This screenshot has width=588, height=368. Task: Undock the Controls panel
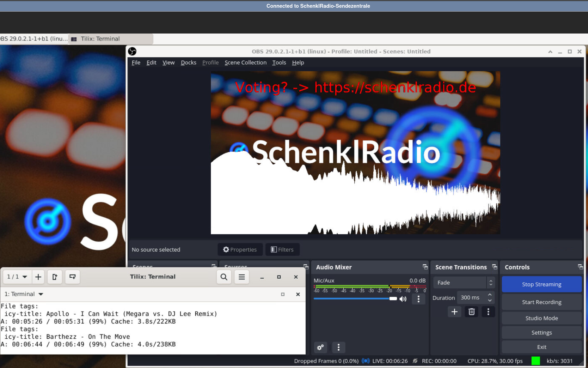(580, 267)
